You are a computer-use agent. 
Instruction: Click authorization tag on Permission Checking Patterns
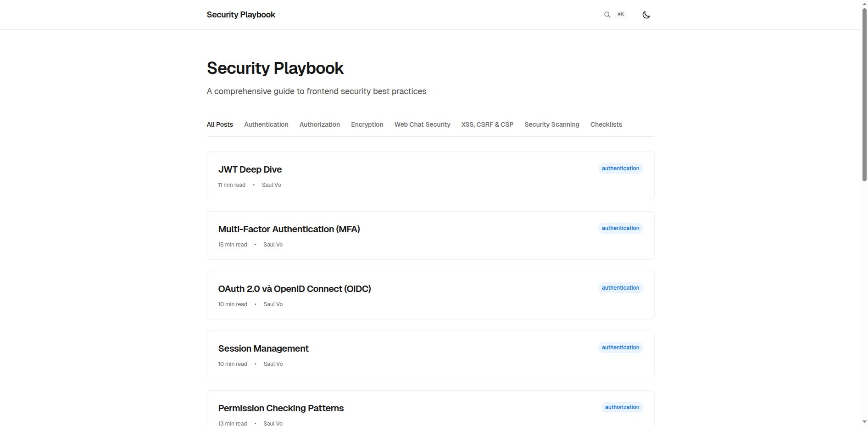tap(622, 407)
